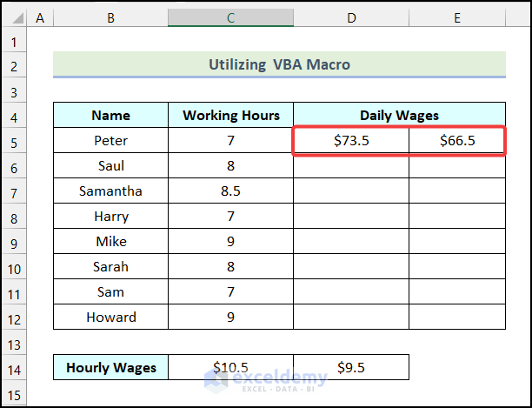The image size is (532, 408).
Task: Select the cell containing 'Samantha'
Action: pyautogui.click(x=110, y=191)
